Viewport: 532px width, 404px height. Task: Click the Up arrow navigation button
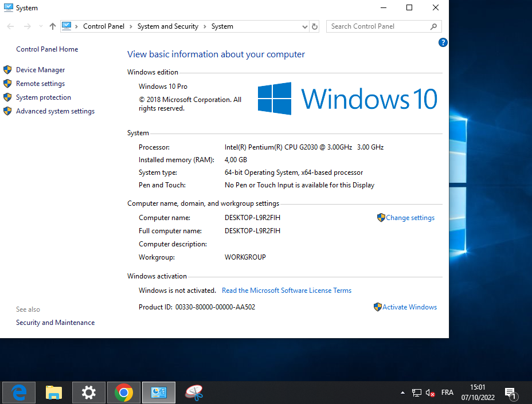(53, 26)
